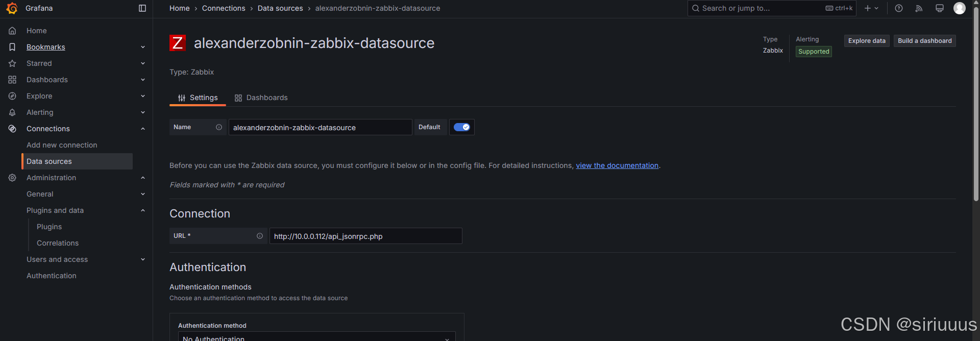Click the Name input field
Screen dimensions: 980x341
click(320, 127)
